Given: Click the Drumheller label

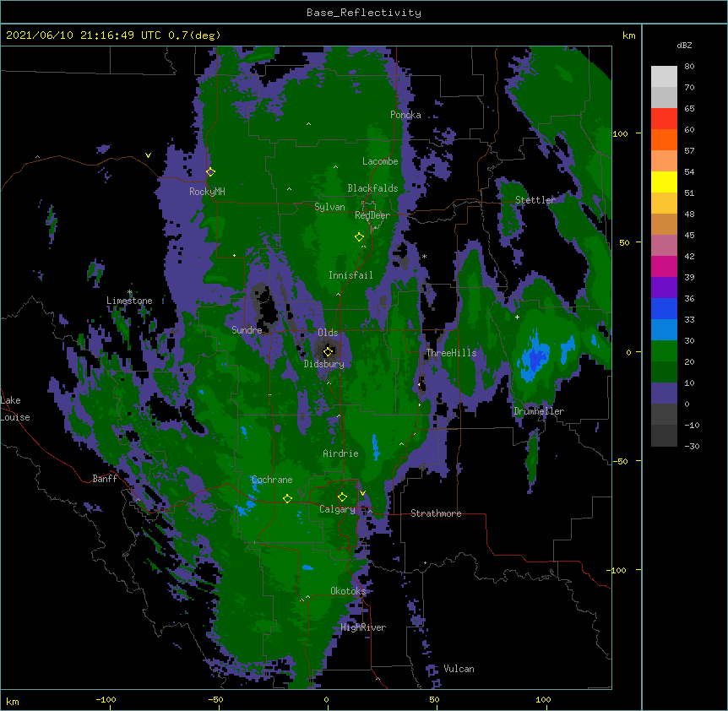Looking at the screenshot, I should point(539,411).
